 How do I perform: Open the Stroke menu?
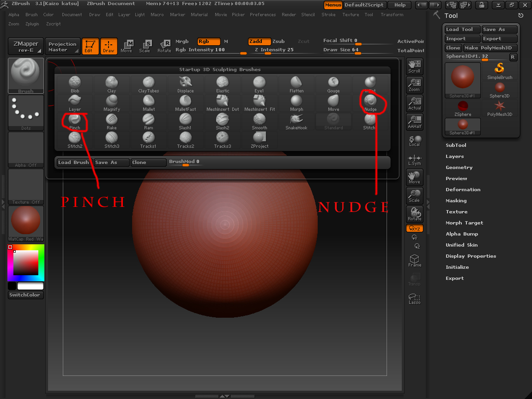(x=328, y=15)
